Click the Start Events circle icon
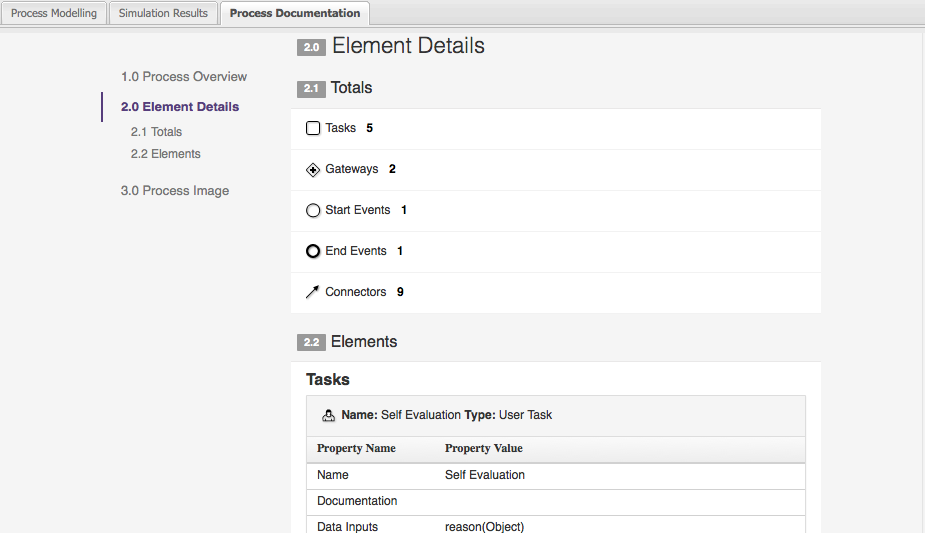The width and height of the screenshot is (925, 542). tap(313, 211)
